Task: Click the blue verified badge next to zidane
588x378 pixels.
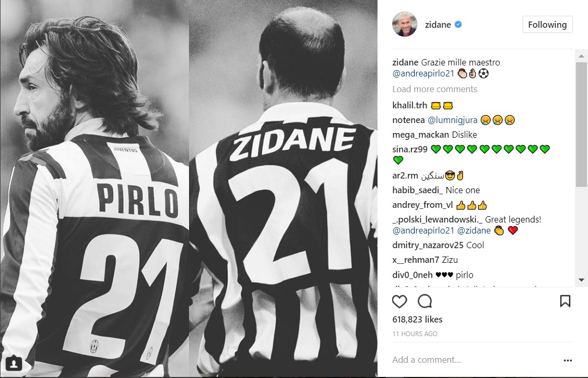Action: tap(458, 25)
